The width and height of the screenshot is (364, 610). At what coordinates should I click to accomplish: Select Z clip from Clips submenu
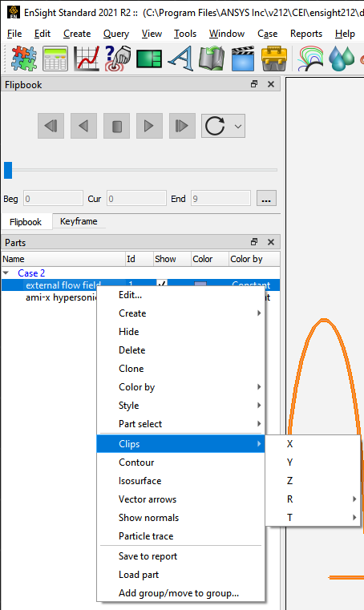(x=313, y=480)
